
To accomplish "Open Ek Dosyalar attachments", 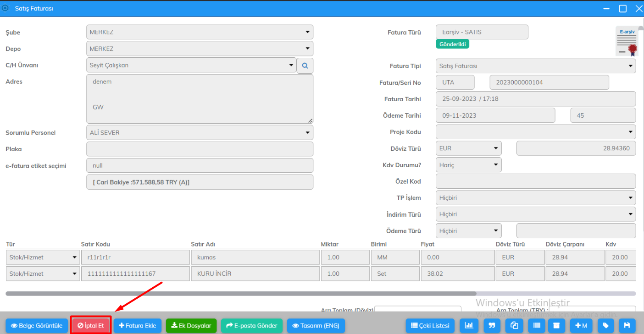I will tap(191, 326).
